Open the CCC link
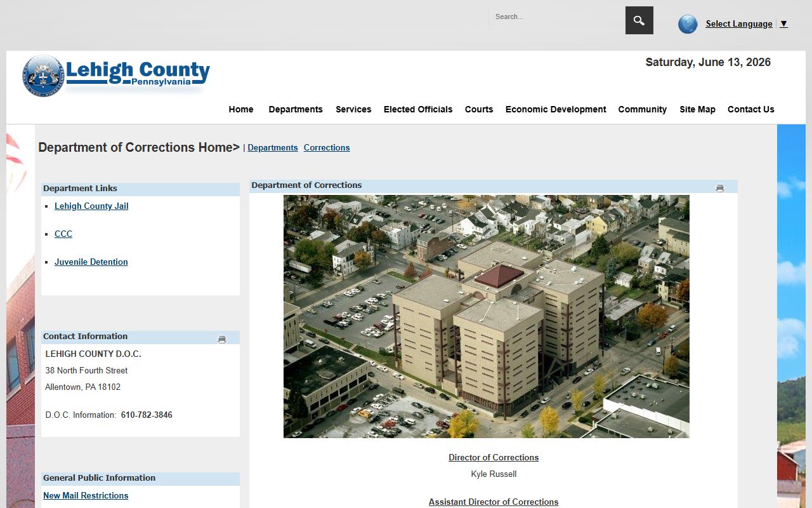This screenshot has height=508, width=812. point(63,234)
